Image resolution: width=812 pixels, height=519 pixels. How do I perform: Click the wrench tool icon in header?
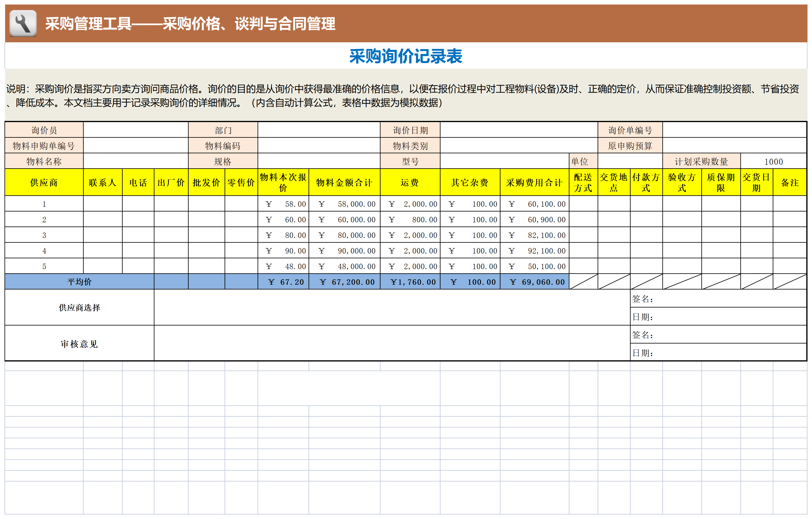pyautogui.click(x=23, y=23)
